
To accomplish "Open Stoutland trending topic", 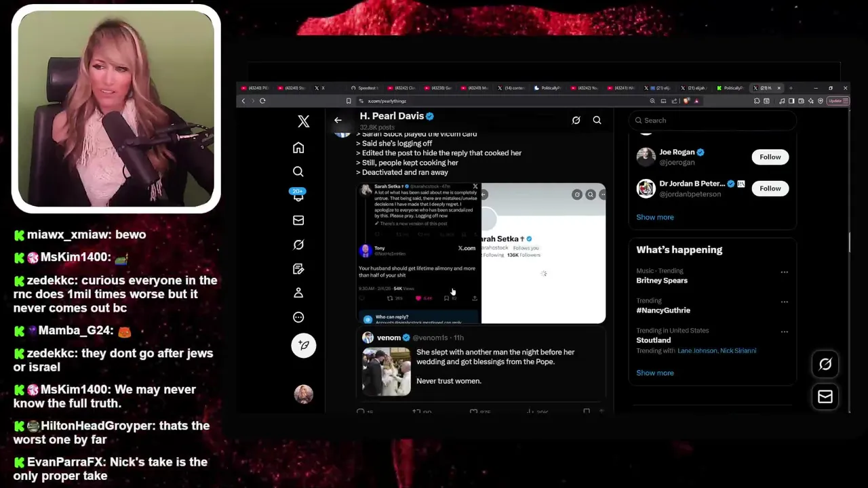I will point(653,340).
